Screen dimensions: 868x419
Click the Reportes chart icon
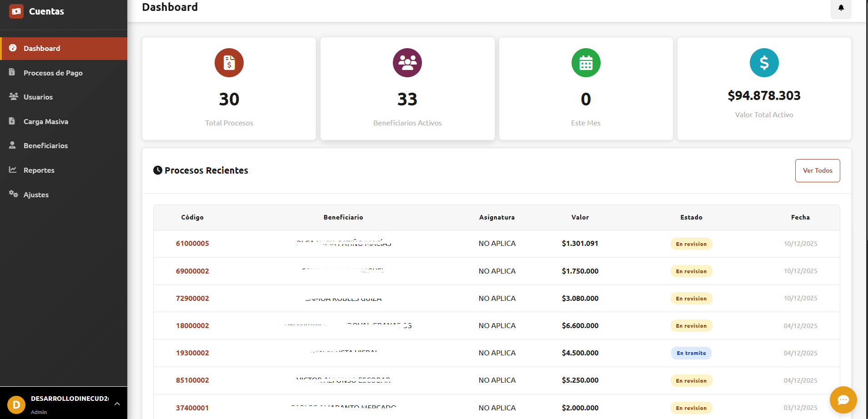pos(12,170)
